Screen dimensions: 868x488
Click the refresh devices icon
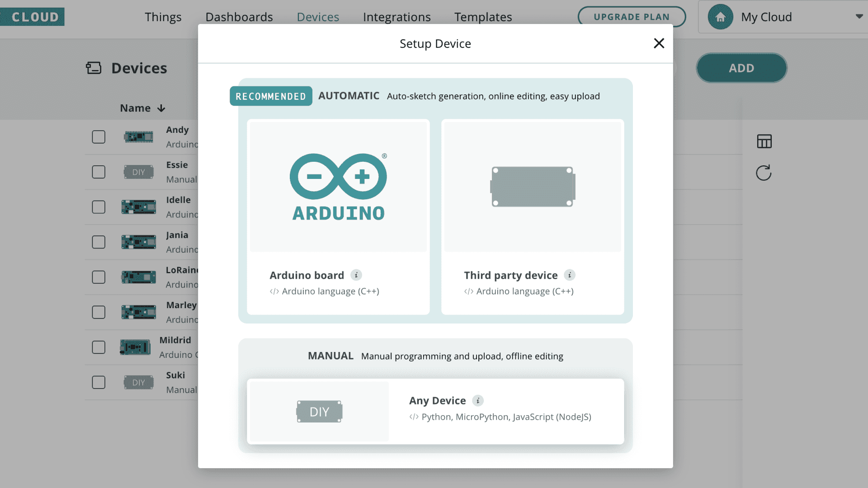(x=764, y=173)
